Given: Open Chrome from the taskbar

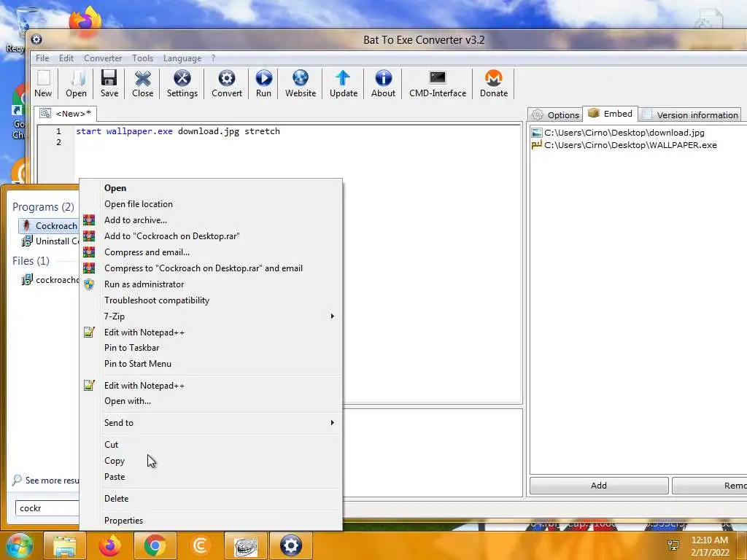Looking at the screenshot, I should point(155,545).
